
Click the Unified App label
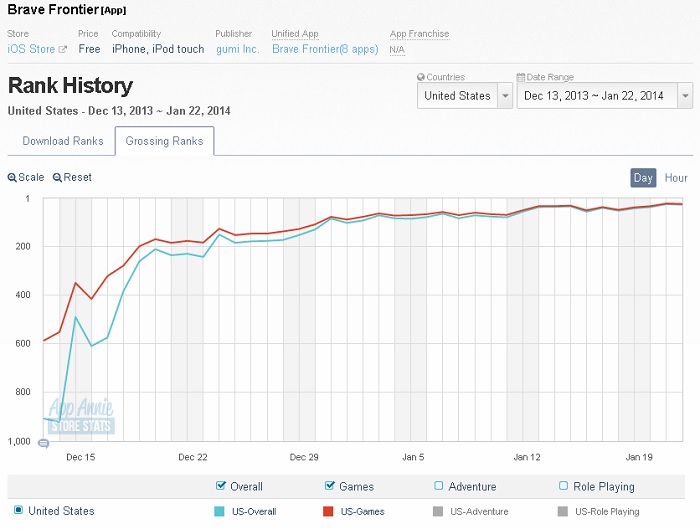click(295, 34)
